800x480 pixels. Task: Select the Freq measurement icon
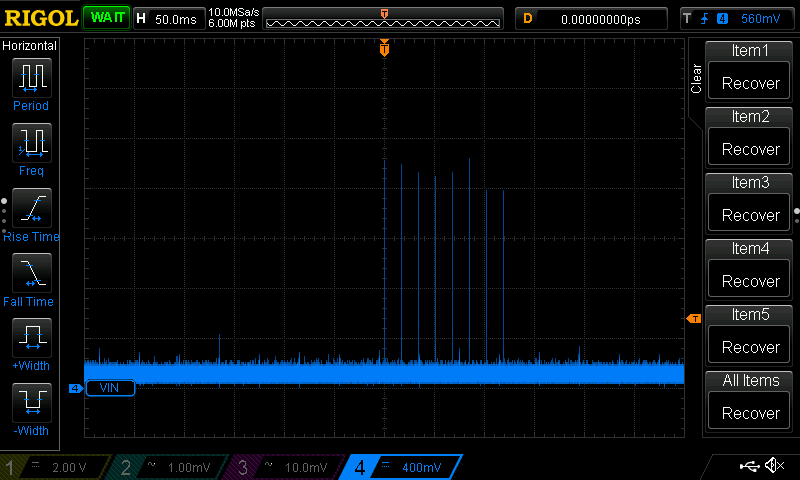[x=32, y=143]
